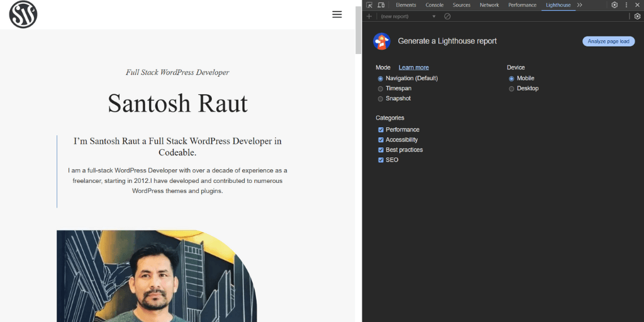Click the Full Stack WordPress Developer subtitle

click(177, 72)
